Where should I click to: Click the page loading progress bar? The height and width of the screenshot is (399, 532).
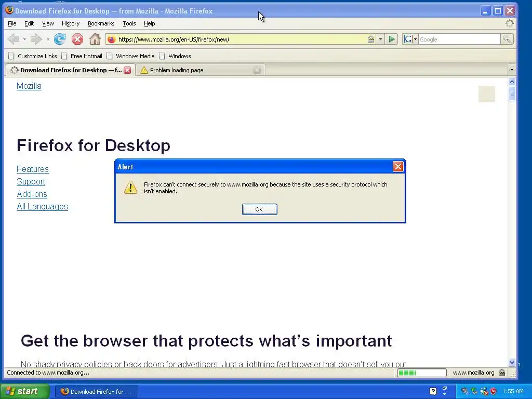tap(422, 373)
